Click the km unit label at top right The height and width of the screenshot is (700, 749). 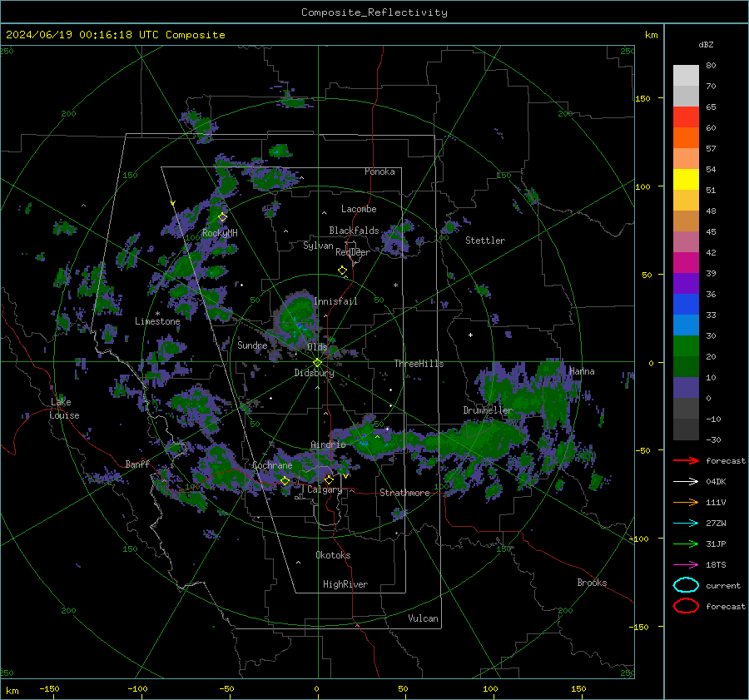(x=651, y=35)
